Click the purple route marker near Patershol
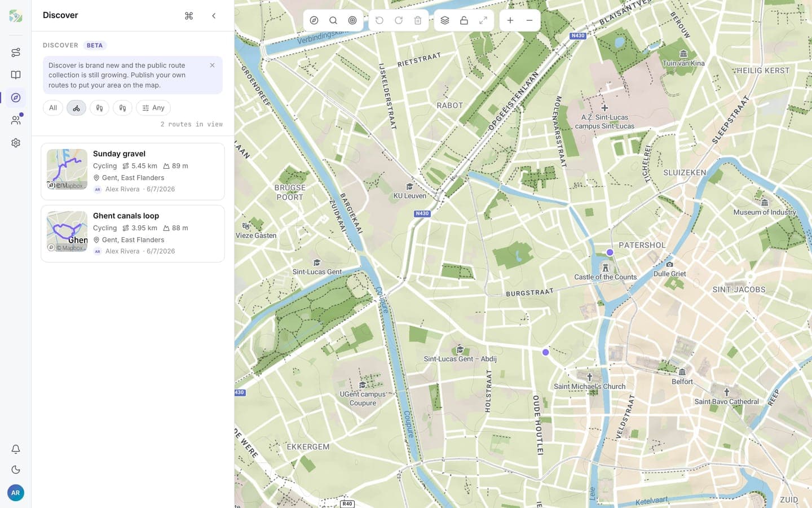Screen dimensions: 812x508 coord(610,252)
